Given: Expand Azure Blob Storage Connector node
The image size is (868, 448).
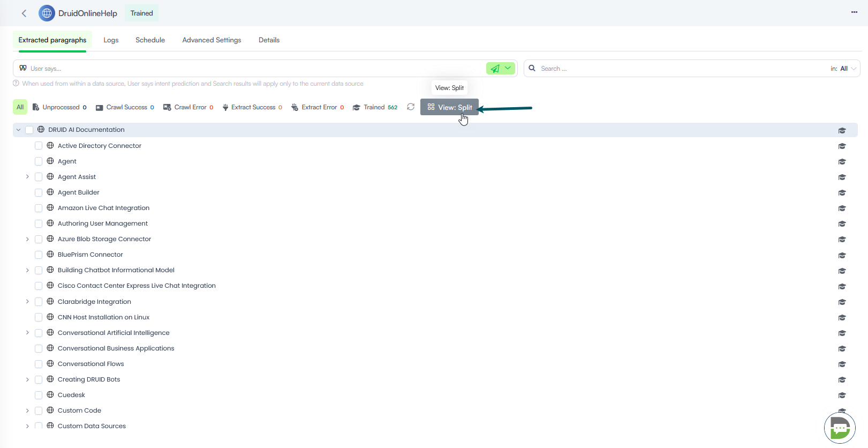Looking at the screenshot, I should coord(27,239).
